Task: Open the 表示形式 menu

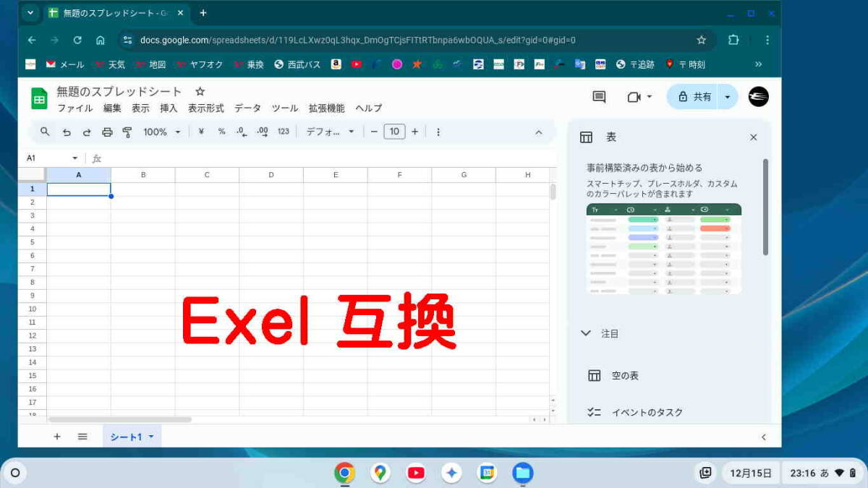Action: (x=206, y=108)
